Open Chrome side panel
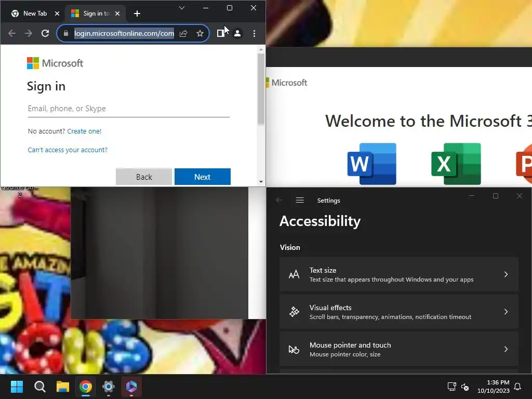Viewport: 532px width, 399px height. pyautogui.click(x=220, y=33)
